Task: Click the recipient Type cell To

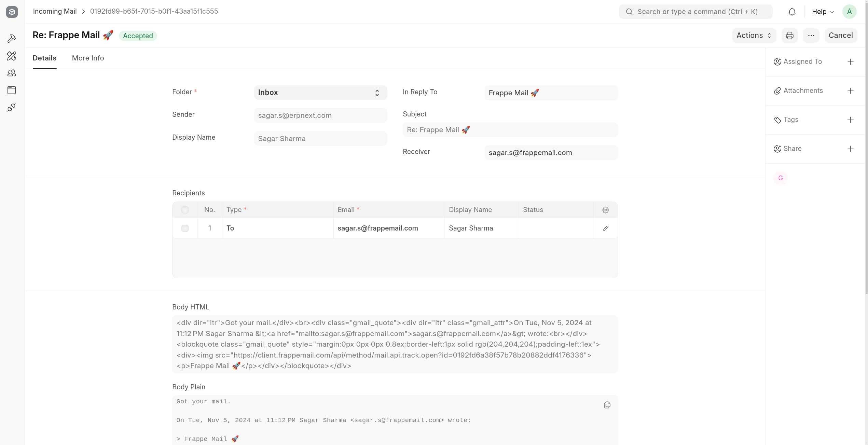Action: click(x=278, y=228)
